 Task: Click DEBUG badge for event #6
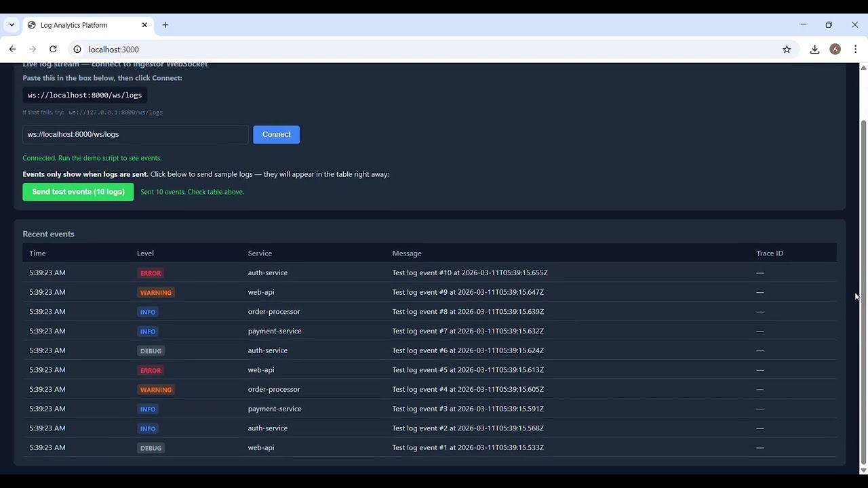click(x=151, y=351)
